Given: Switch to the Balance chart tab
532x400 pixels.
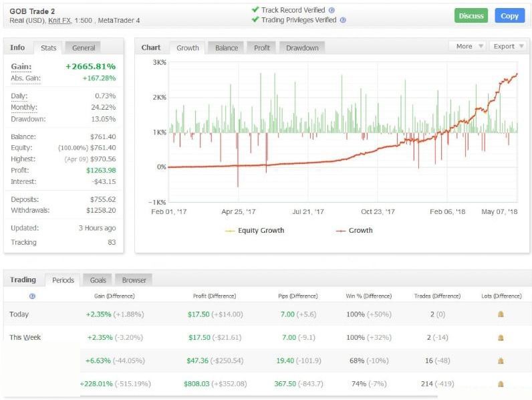Looking at the screenshot, I should pos(227,48).
